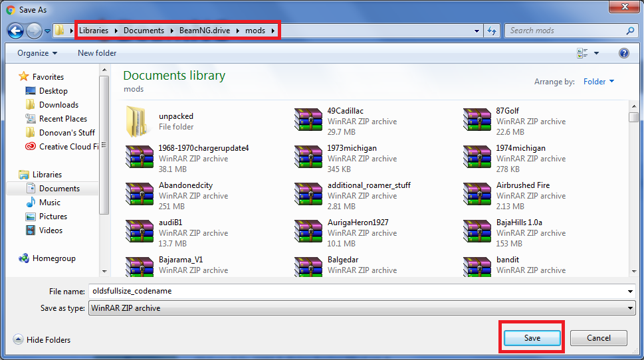
Task: Select Balgedar archive icon
Action: pyautogui.click(x=308, y=267)
